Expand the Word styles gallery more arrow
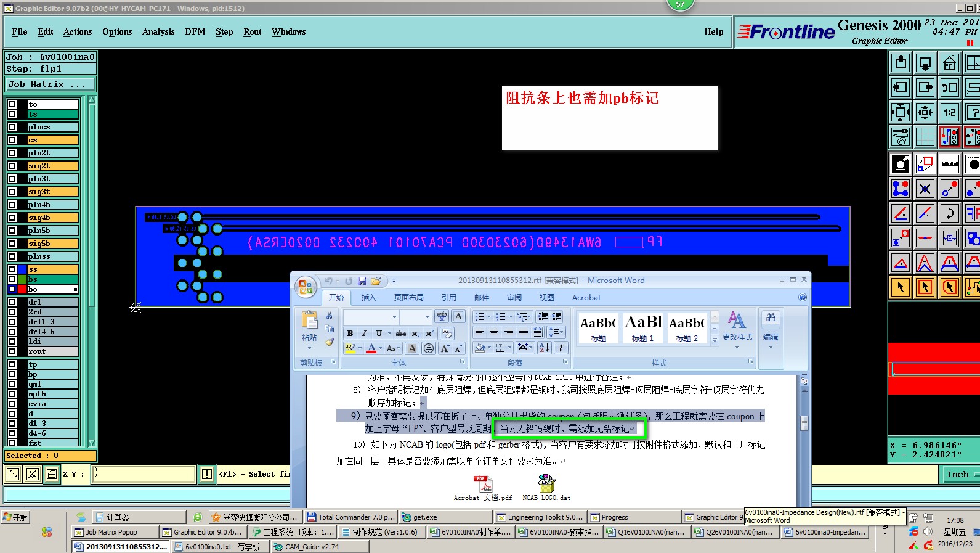The image size is (980, 553). tap(715, 339)
